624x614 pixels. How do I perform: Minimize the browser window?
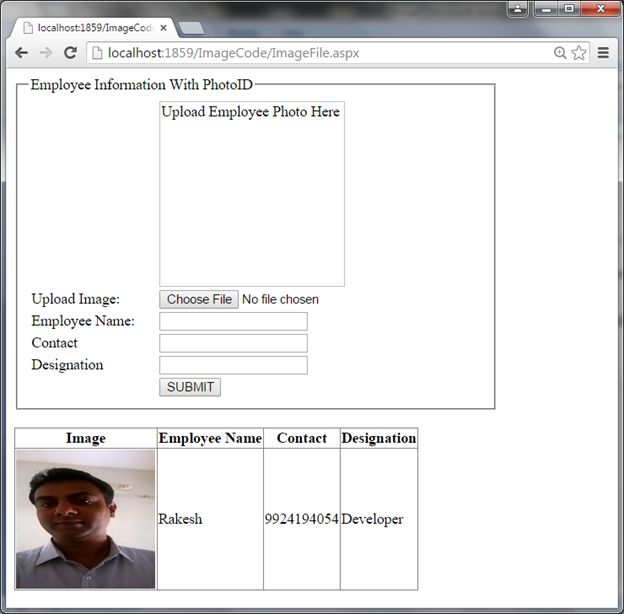coord(546,8)
